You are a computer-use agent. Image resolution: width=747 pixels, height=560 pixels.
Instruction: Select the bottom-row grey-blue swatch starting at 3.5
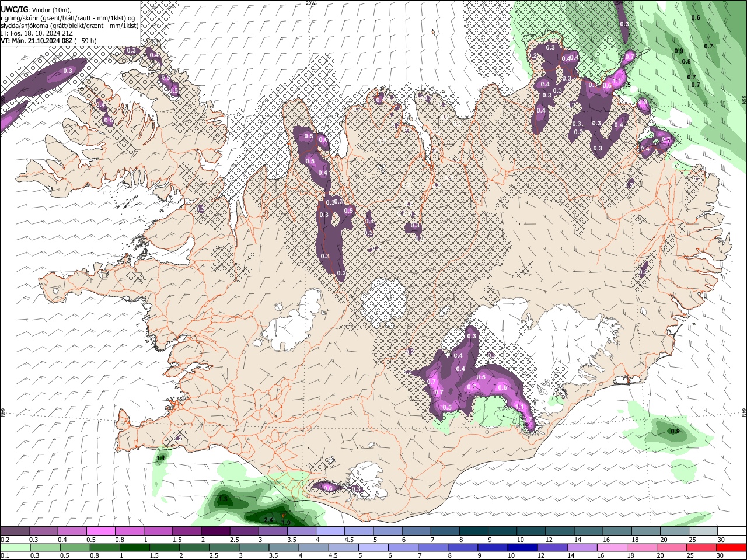(284, 547)
